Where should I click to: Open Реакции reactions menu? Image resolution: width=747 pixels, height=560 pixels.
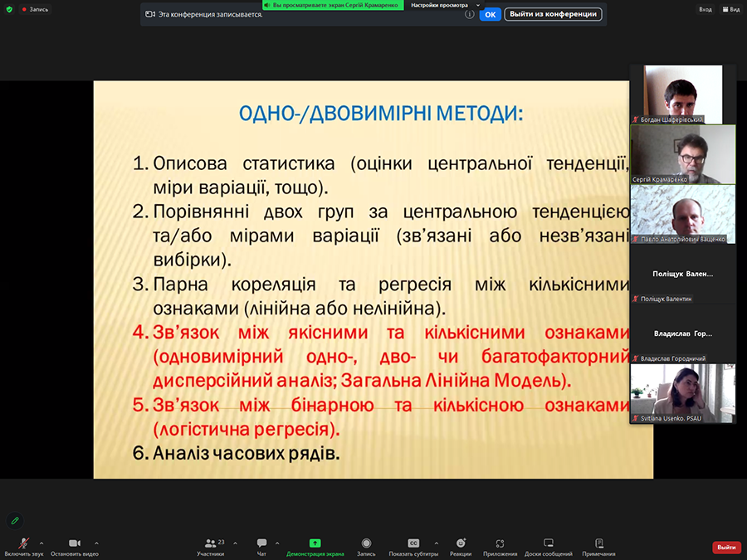point(461,547)
